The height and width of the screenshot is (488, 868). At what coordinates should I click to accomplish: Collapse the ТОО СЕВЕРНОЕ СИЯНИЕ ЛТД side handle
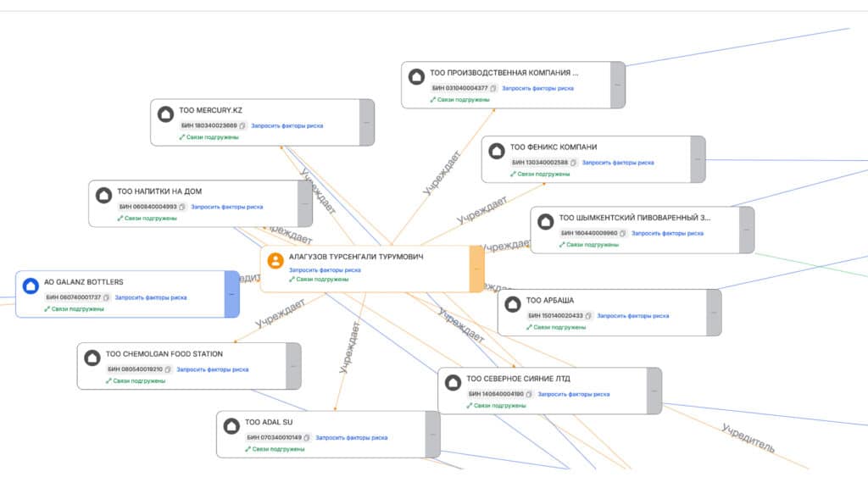(654, 391)
